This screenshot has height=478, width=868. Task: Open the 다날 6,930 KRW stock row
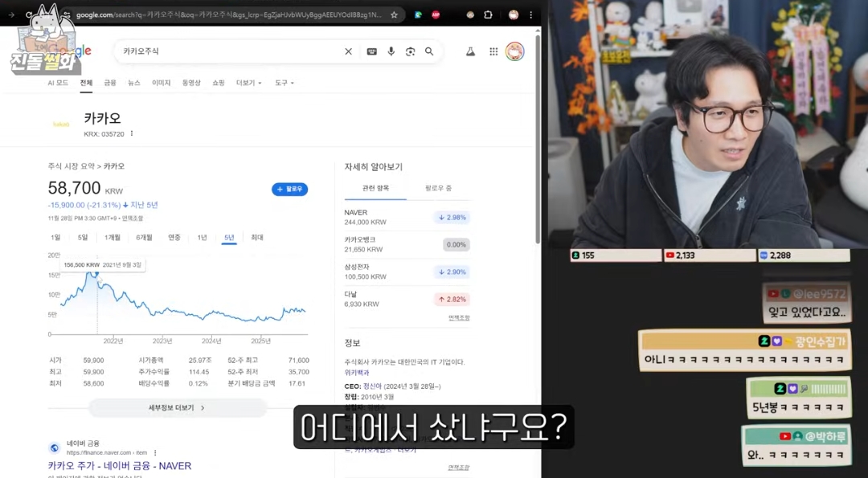[x=407, y=300]
